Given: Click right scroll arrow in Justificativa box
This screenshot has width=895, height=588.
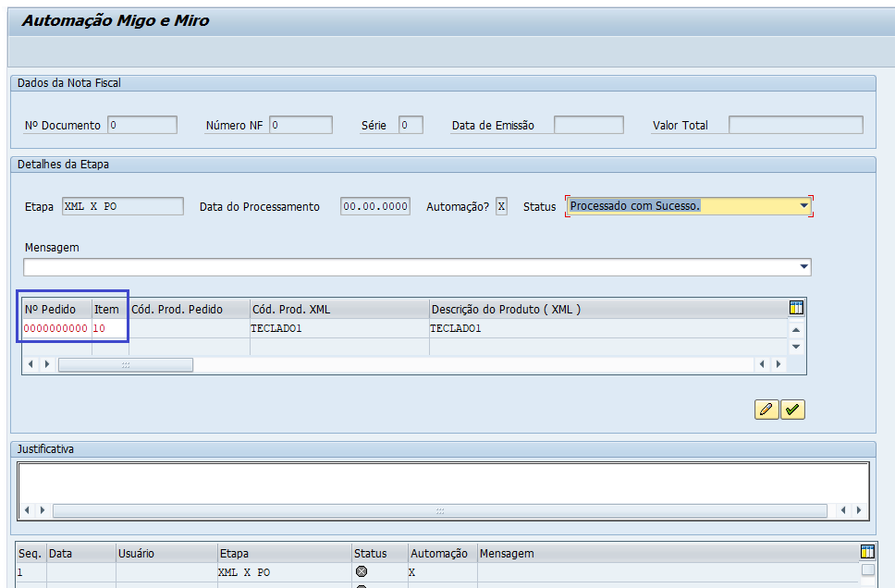Looking at the screenshot, I should [x=857, y=510].
